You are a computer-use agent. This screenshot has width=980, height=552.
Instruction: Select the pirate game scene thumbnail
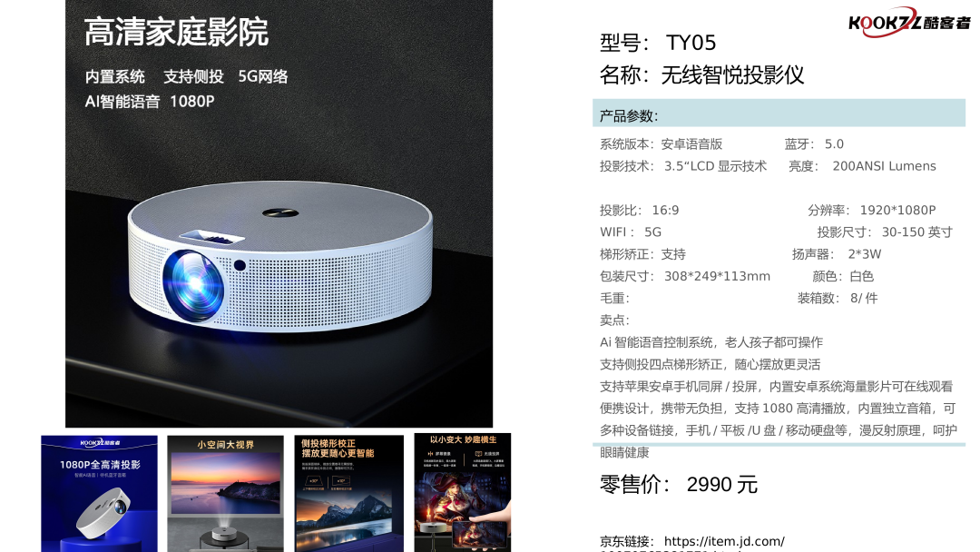click(x=463, y=493)
